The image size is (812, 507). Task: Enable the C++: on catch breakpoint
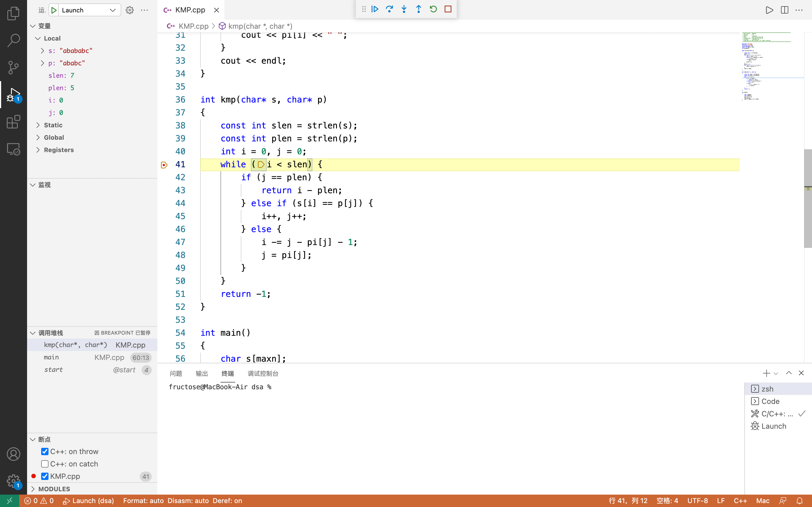45,464
